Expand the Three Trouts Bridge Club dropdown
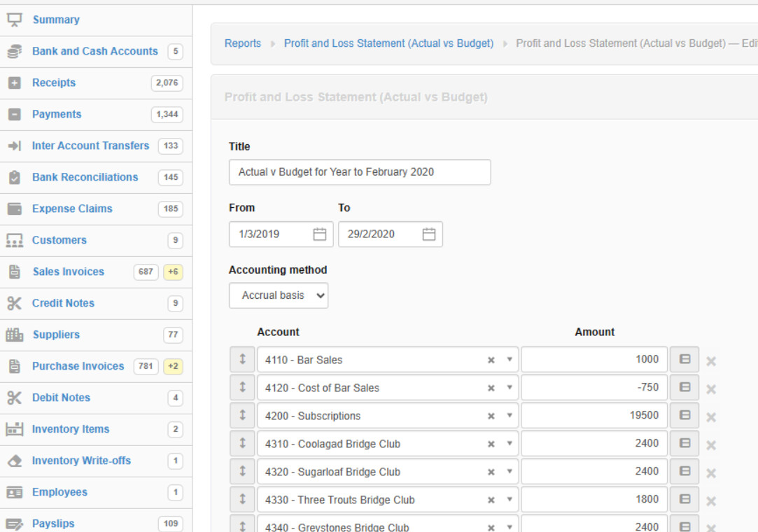The height and width of the screenshot is (532, 758). tap(510, 500)
